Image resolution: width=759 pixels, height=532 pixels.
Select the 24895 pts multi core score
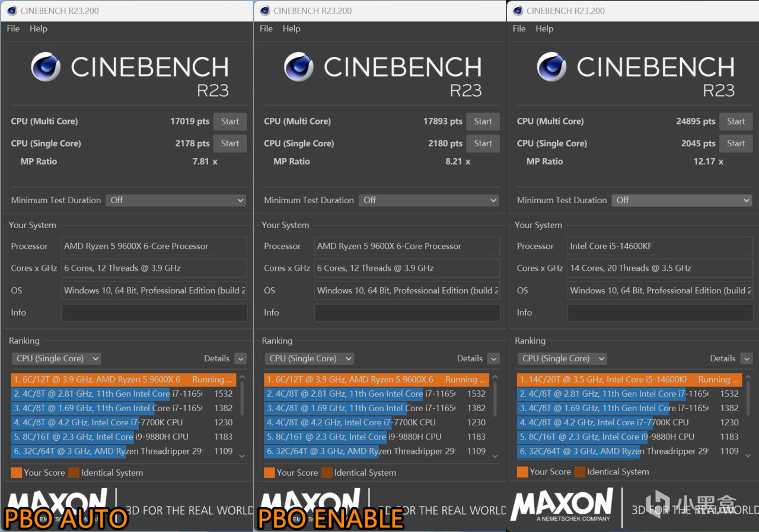696,121
